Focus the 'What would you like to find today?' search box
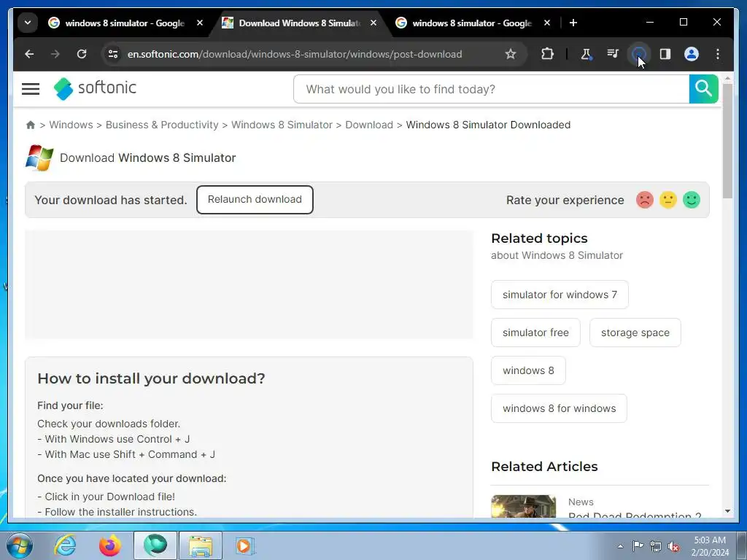Image resolution: width=747 pixels, height=560 pixels. tap(491, 89)
